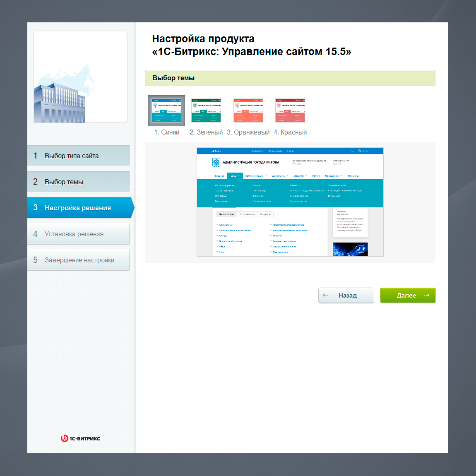
Task: Click the '4. Красный' theme label
Action: point(290,132)
